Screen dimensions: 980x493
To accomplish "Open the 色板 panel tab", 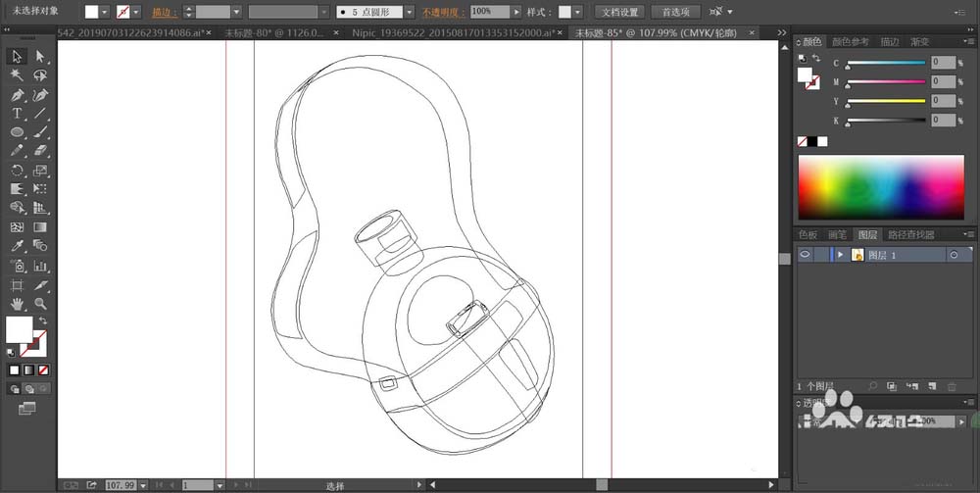I will [x=808, y=235].
